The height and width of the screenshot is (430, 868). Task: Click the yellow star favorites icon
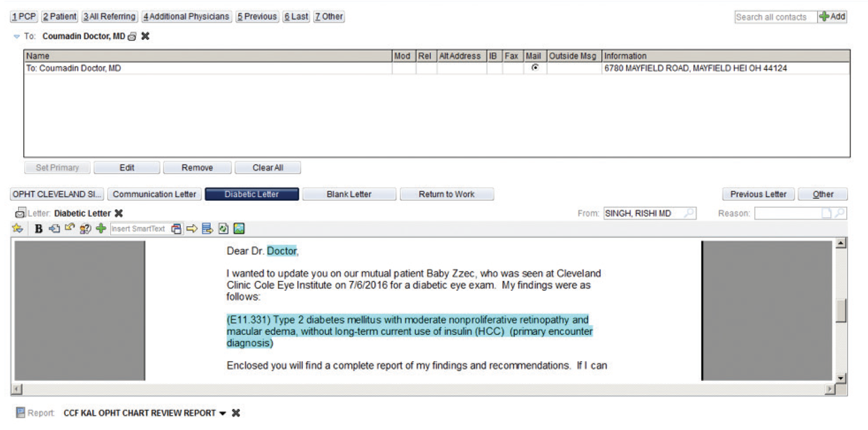(x=17, y=229)
